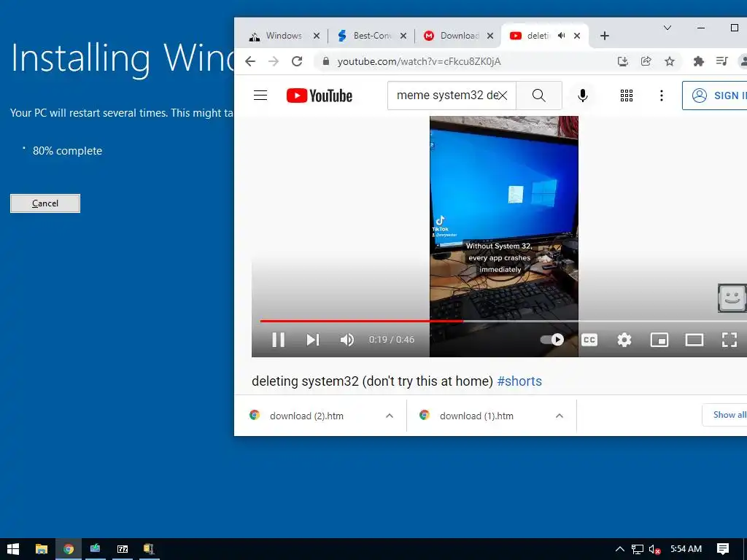
Task: Open the #shorts hashtag link
Action: [x=519, y=381]
